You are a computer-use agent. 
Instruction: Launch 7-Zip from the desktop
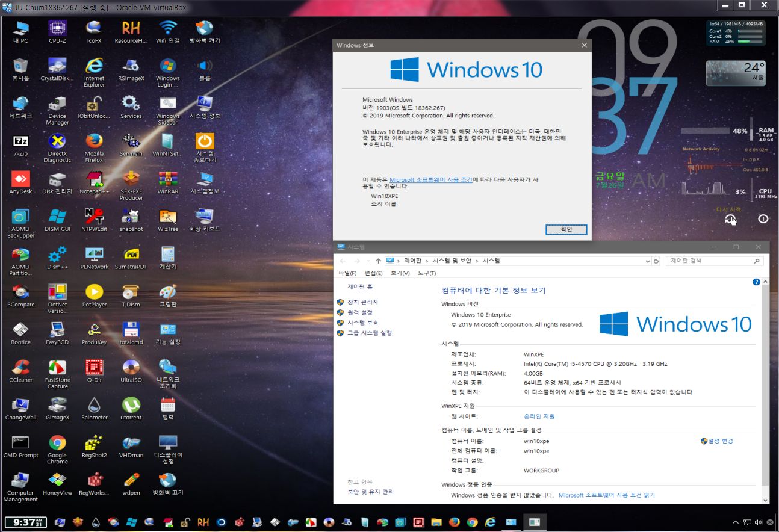20,145
